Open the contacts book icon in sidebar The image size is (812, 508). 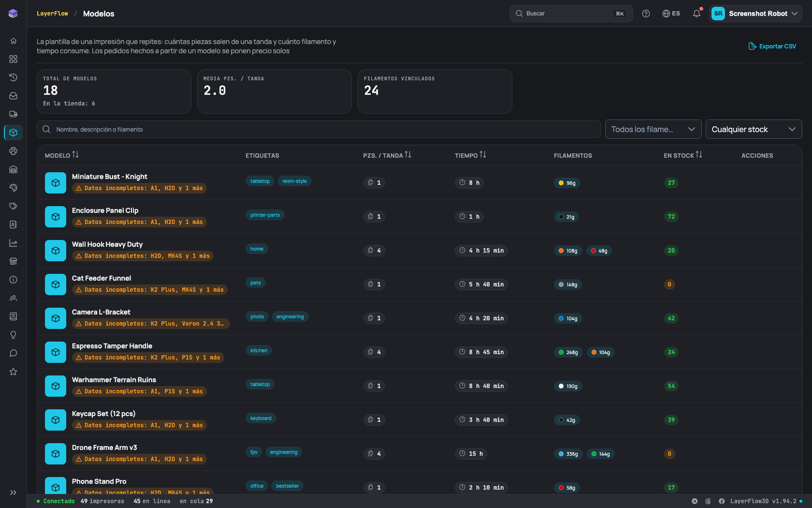[13, 224]
